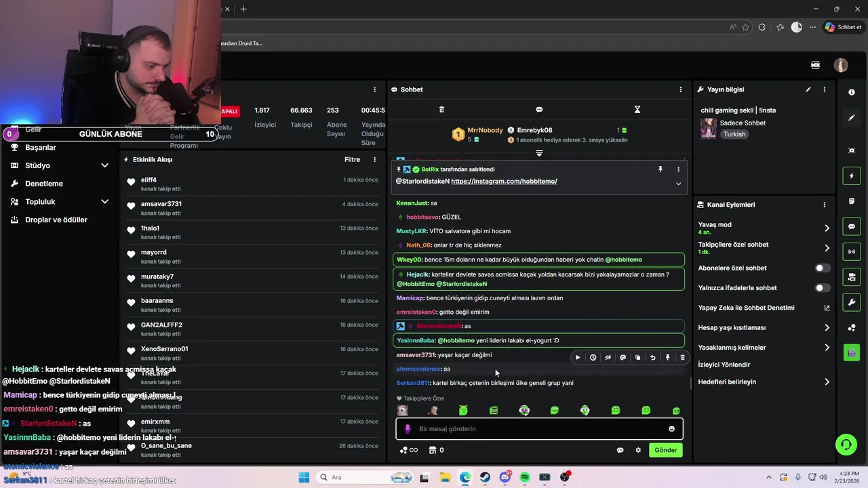Copy message via the copy icon
The image size is (868, 488).
coord(637,357)
